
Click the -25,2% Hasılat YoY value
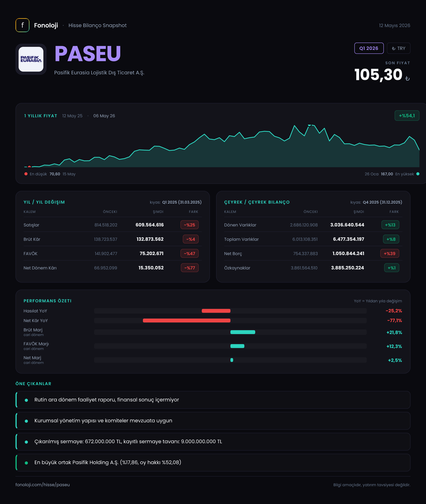pyautogui.click(x=394, y=311)
